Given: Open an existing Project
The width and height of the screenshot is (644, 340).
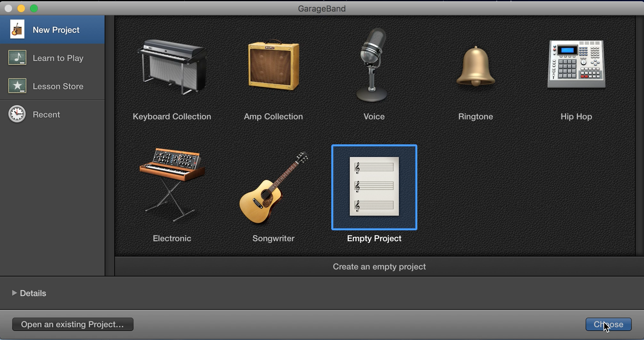Looking at the screenshot, I should tap(72, 324).
